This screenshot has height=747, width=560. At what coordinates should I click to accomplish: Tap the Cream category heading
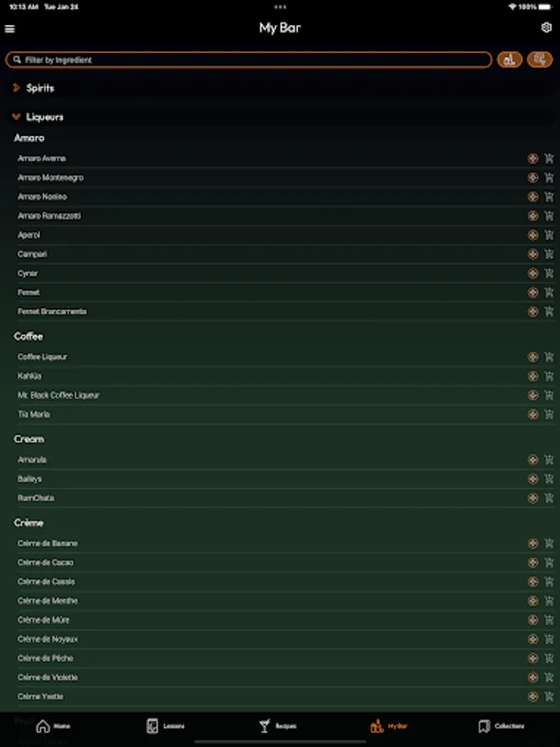click(x=28, y=439)
